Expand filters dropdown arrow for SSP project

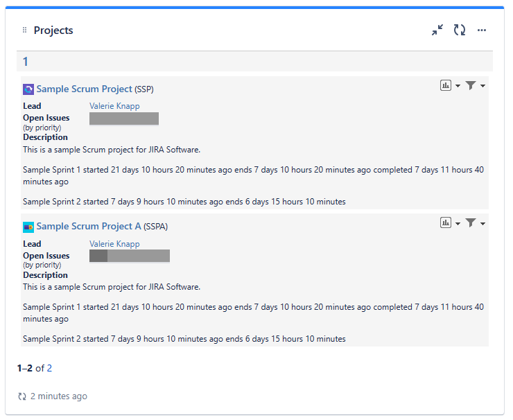click(482, 86)
